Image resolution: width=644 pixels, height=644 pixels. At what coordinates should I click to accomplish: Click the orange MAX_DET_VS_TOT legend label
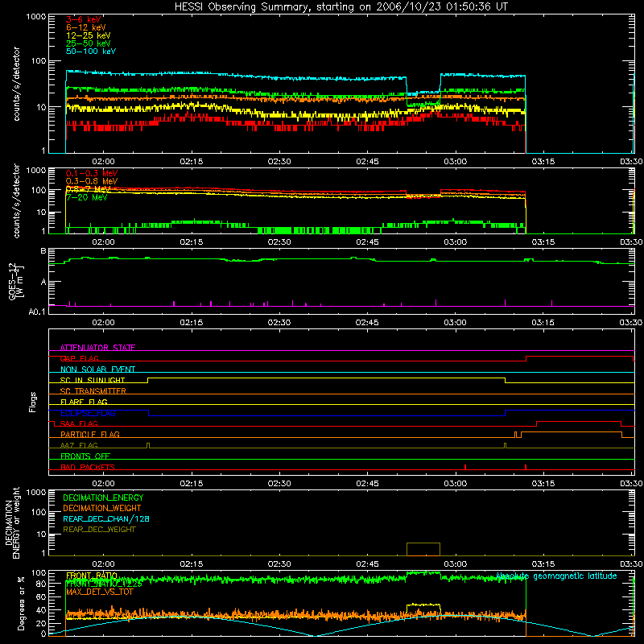tap(100, 592)
